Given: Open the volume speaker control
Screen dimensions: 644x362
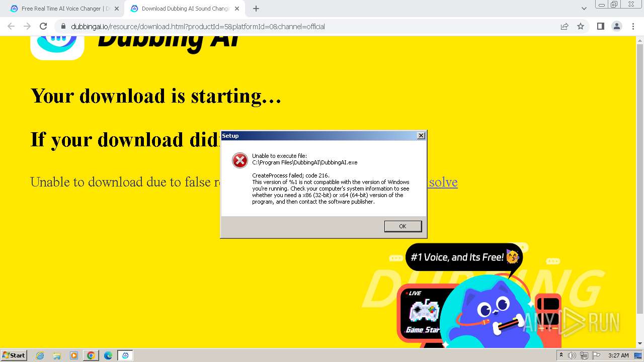Looking at the screenshot, I should [572, 355].
